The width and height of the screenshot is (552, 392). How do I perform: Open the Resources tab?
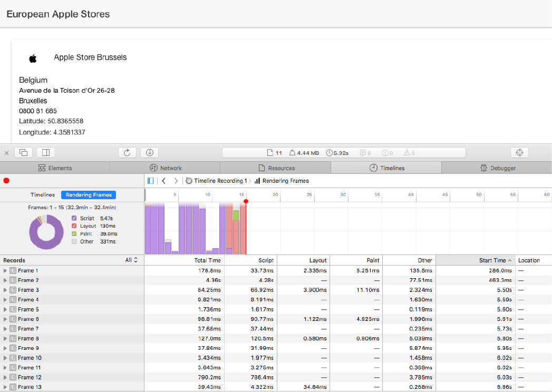[276, 168]
